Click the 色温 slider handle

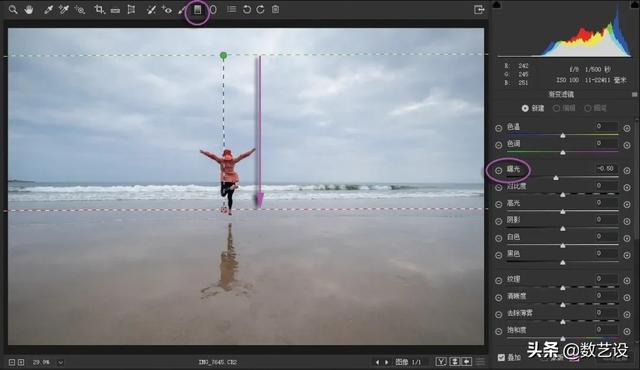(563, 135)
